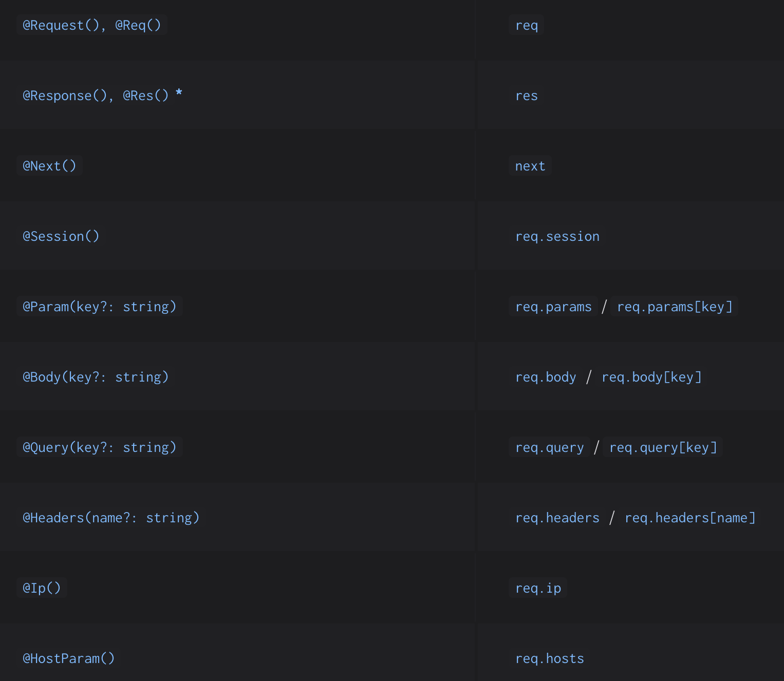This screenshot has width=784, height=681.
Task: Click the 'req' code cell
Action: 526,25
